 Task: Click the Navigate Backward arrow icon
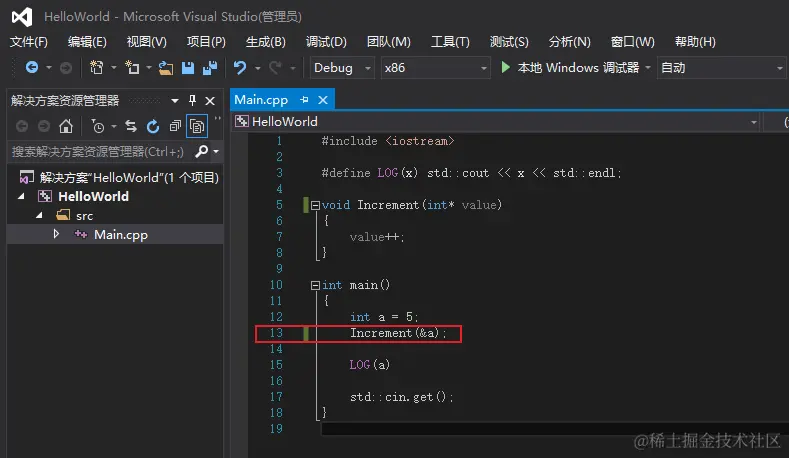32,67
